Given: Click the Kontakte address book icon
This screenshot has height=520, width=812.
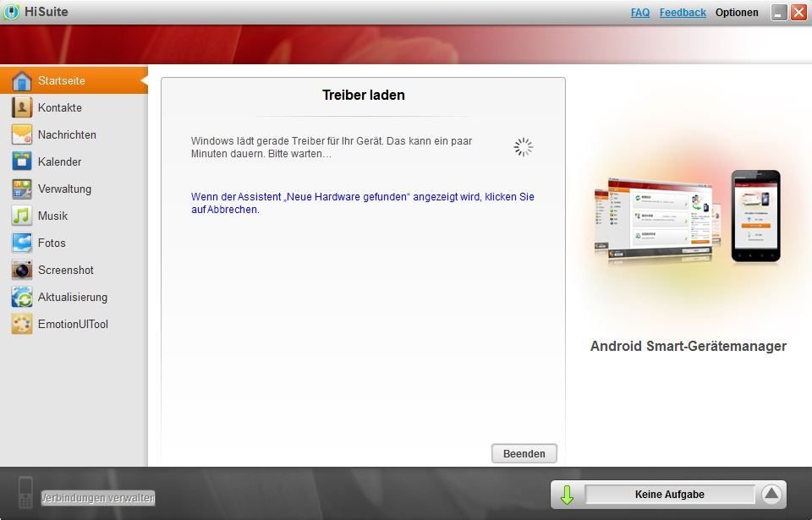Looking at the screenshot, I should [22, 107].
